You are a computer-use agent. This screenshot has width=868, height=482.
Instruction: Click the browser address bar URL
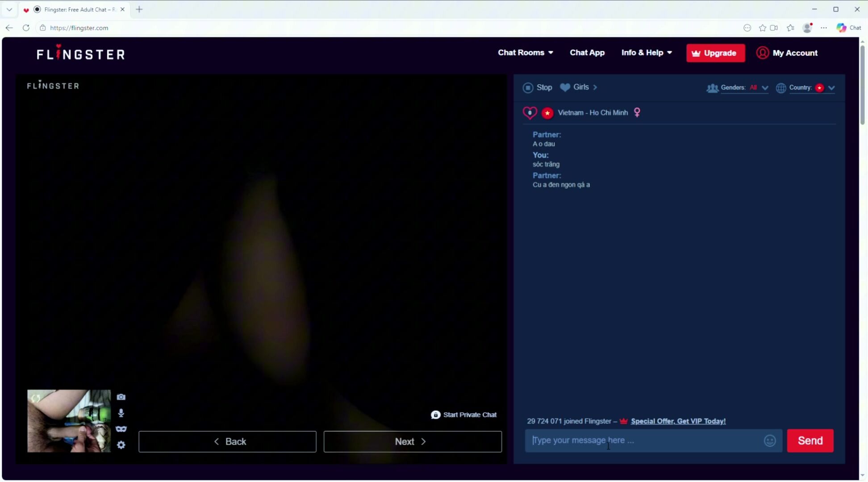click(x=79, y=28)
